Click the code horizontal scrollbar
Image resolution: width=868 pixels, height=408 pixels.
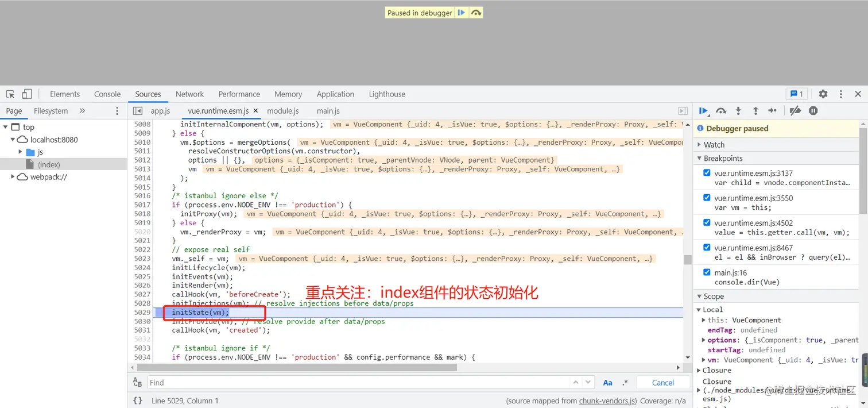[x=296, y=367]
